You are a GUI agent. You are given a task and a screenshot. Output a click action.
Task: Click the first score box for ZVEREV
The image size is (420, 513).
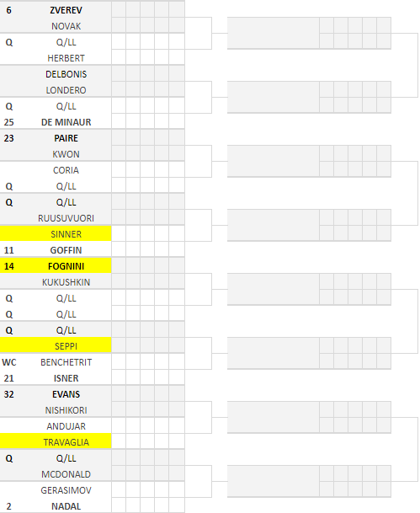[x=119, y=10]
